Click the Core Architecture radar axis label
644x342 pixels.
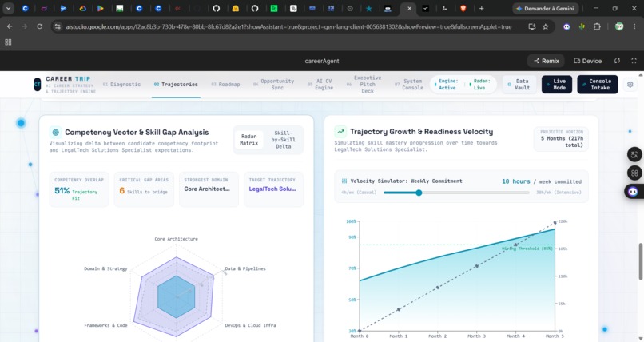176,239
